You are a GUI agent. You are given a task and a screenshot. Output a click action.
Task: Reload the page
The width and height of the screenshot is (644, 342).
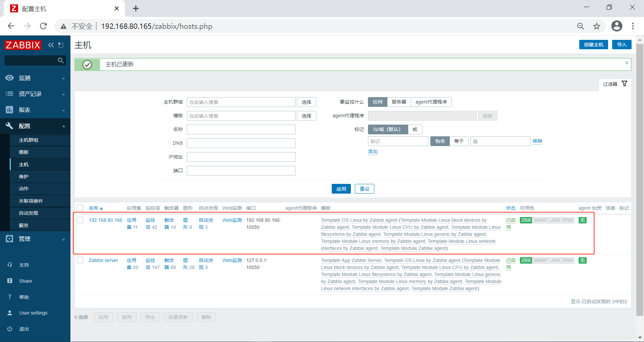tap(43, 26)
